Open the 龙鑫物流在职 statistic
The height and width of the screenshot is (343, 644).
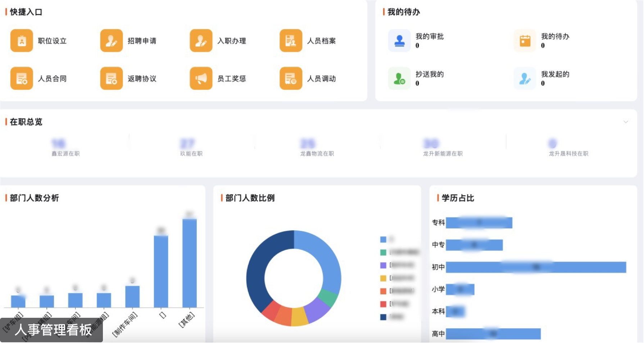[308, 144]
